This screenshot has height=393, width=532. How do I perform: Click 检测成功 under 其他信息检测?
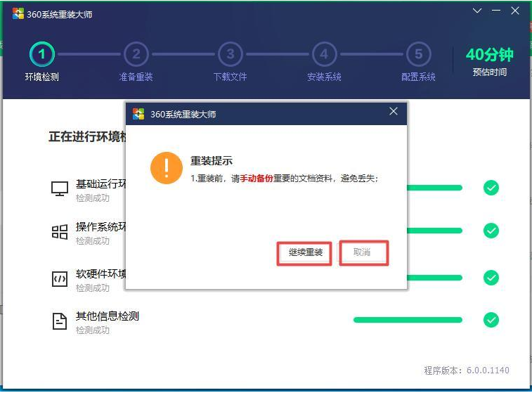(x=93, y=330)
